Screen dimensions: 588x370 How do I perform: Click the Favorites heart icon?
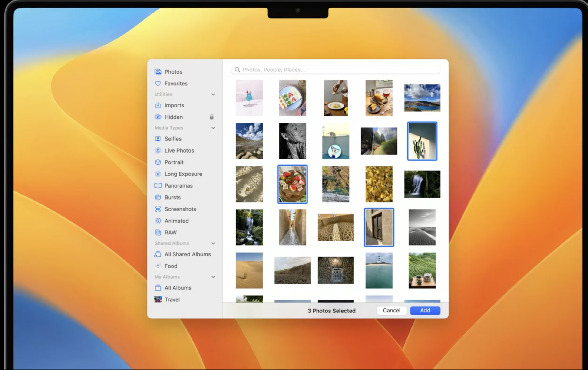point(158,83)
